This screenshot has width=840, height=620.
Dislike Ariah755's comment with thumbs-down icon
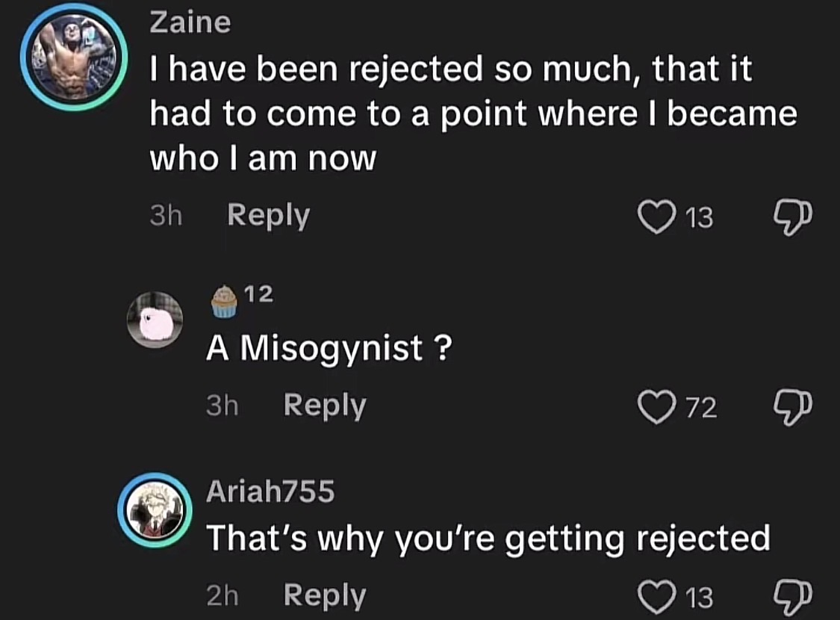(x=793, y=598)
